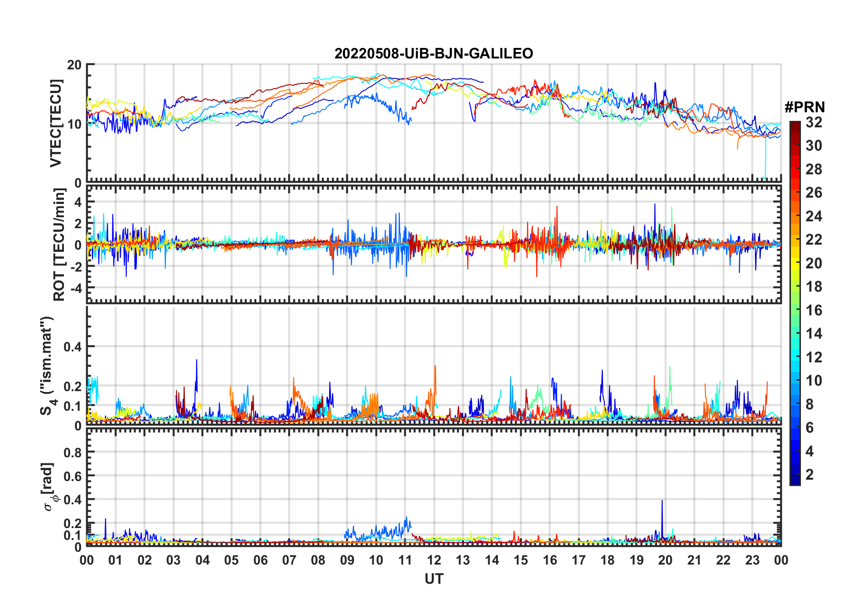The height and width of the screenshot is (607, 868).
Task: Click the UT axis hour label 15
Action: (x=521, y=560)
